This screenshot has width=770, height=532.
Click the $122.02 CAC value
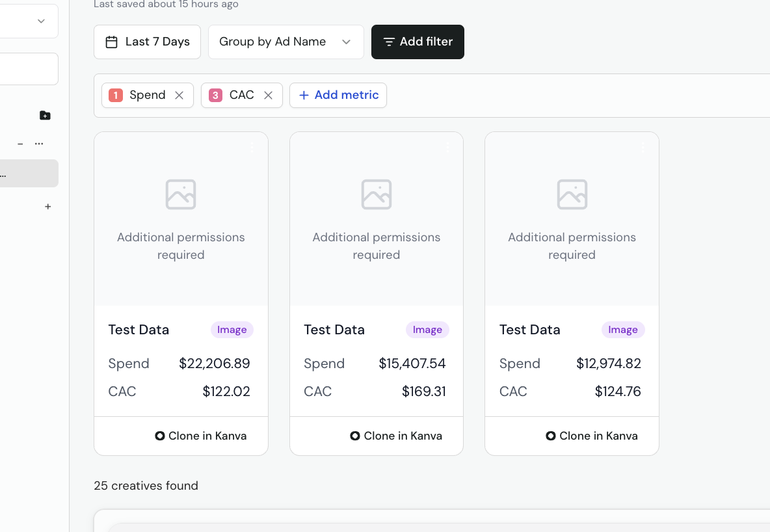(226, 392)
